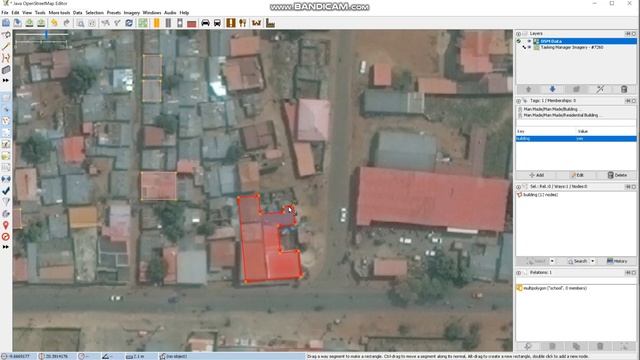The width and height of the screenshot is (640, 360).
Task: Click the orange road preset icon
Action: click(156, 23)
